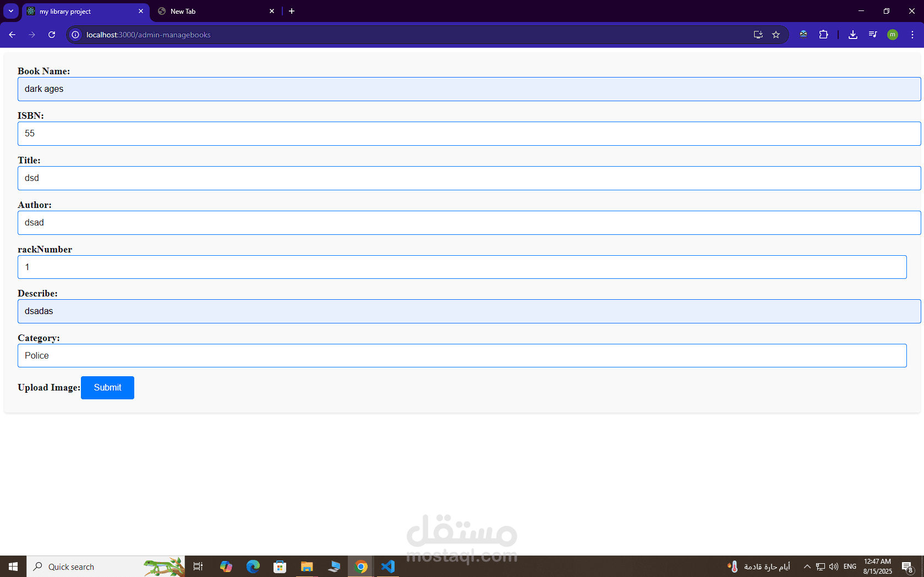Screen dimensions: 924x577
Task: Open the tab search dropdown arrow
Action: pyautogui.click(x=11, y=11)
